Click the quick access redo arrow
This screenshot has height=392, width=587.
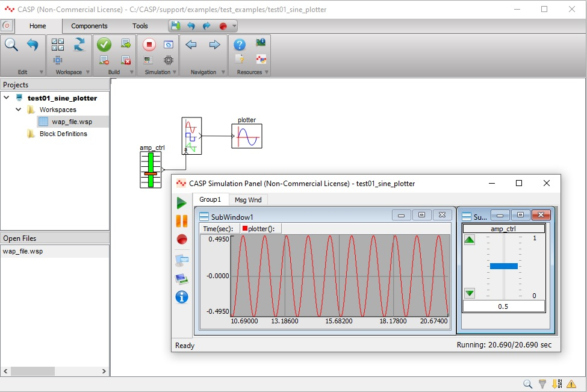[x=207, y=26]
